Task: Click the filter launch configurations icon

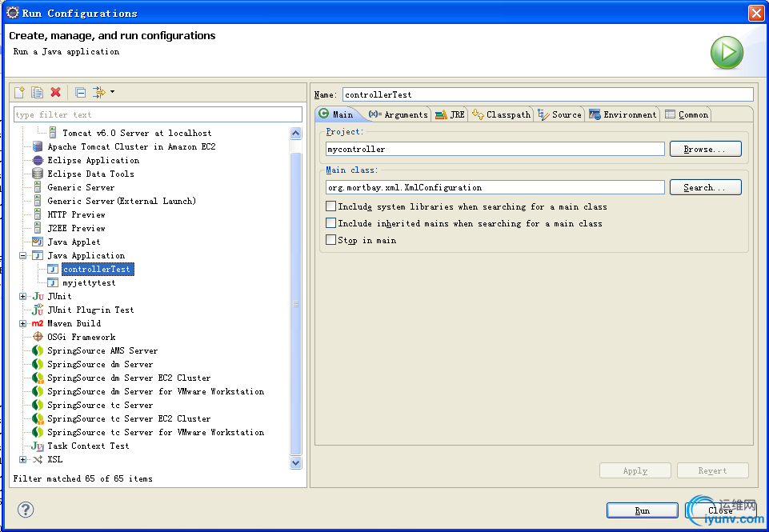Action: (x=98, y=92)
